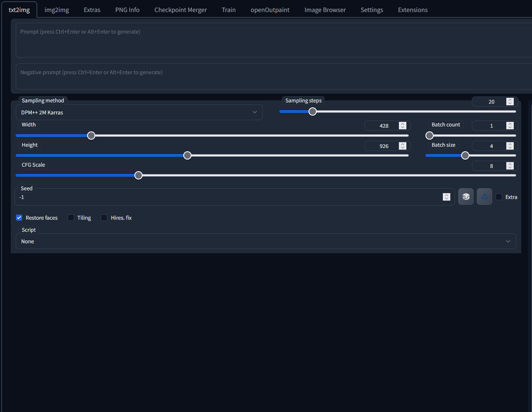Open the PNG Info tab
Viewport: 532px width, 412px height.
tap(127, 10)
